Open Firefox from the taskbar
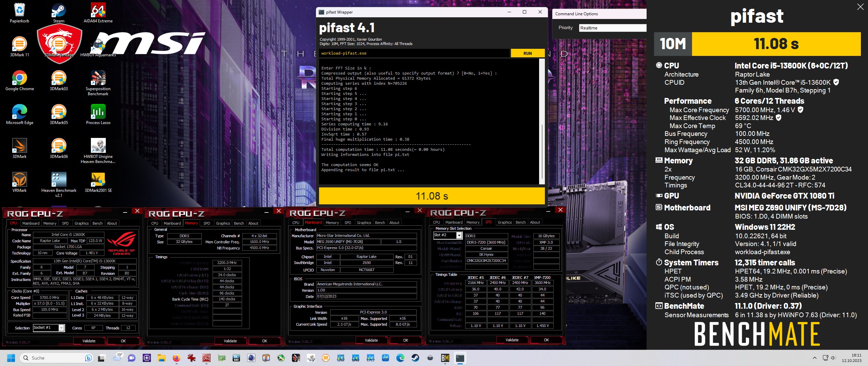The image size is (868, 366). (x=176, y=358)
